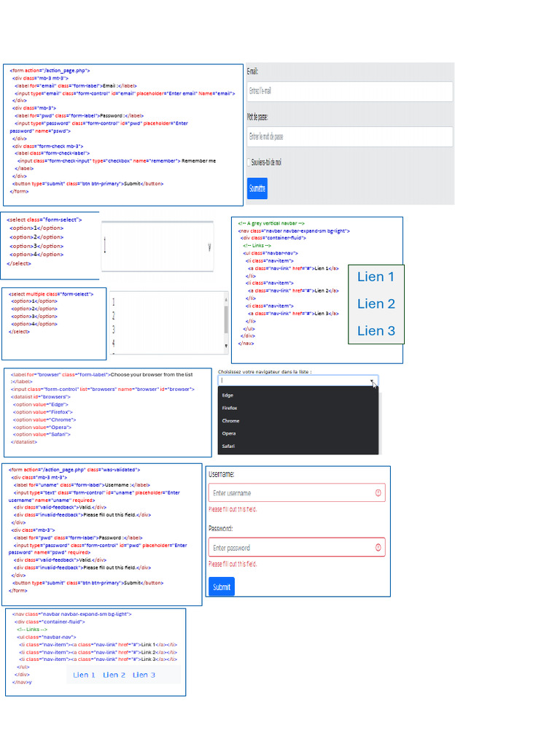Click the Mot de passe input field

(349, 136)
